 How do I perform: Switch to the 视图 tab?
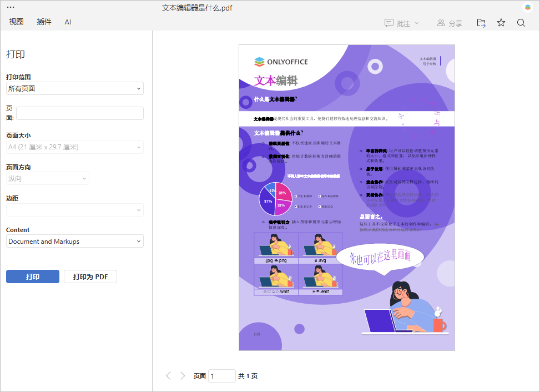(16, 22)
